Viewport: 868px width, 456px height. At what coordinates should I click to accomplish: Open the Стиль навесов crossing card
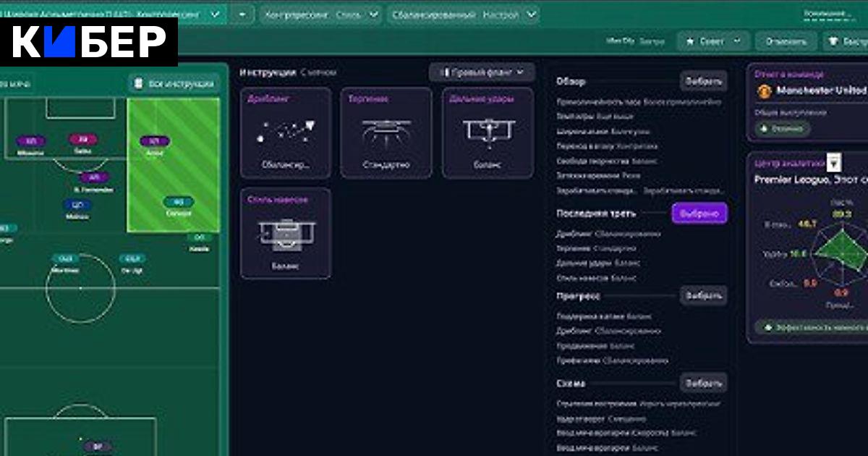pos(285,233)
